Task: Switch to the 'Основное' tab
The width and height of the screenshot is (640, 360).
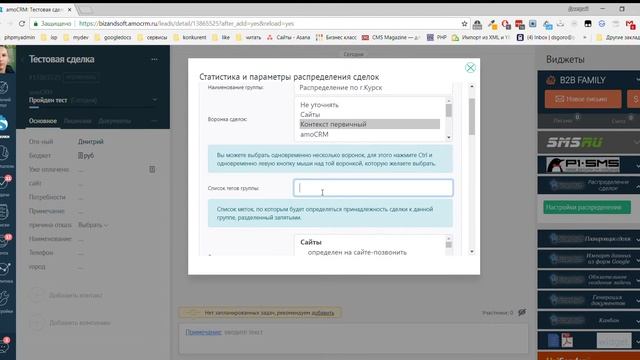Action: [43, 121]
